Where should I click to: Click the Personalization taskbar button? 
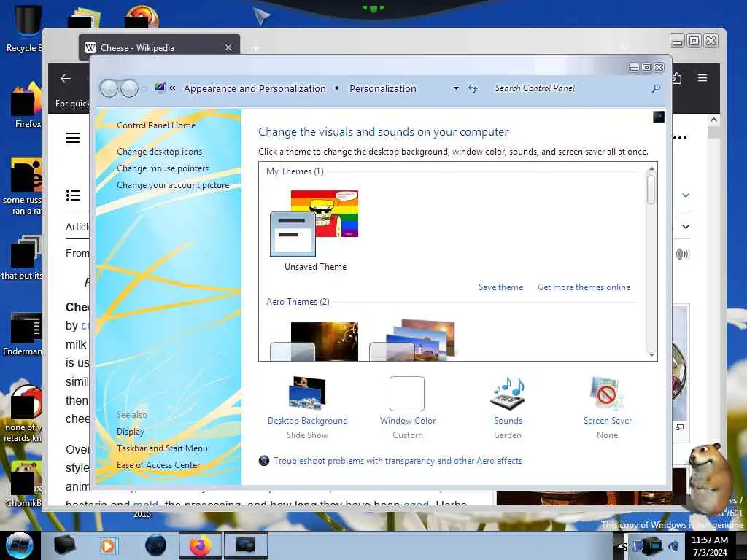pos(245,545)
